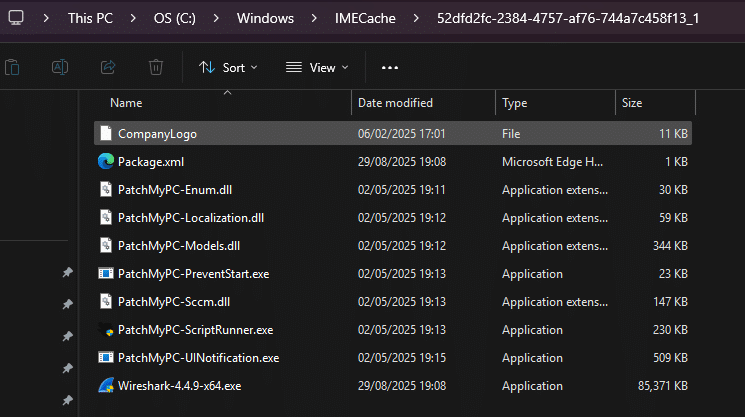The width and height of the screenshot is (745, 417).
Task: Click the 509 KB size cell
Action: [x=670, y=358]
